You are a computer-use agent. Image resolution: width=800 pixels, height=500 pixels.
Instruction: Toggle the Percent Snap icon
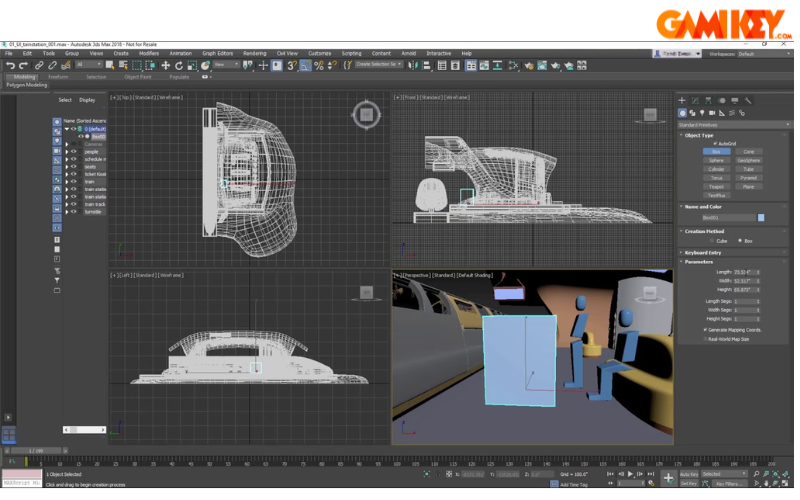(x=319, y=65)
